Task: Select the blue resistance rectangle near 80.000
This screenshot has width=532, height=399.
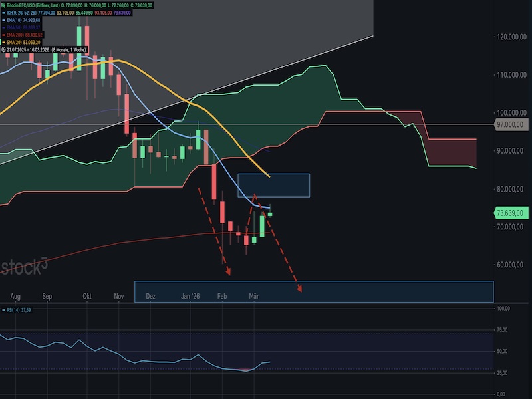Action: point(274,186)
